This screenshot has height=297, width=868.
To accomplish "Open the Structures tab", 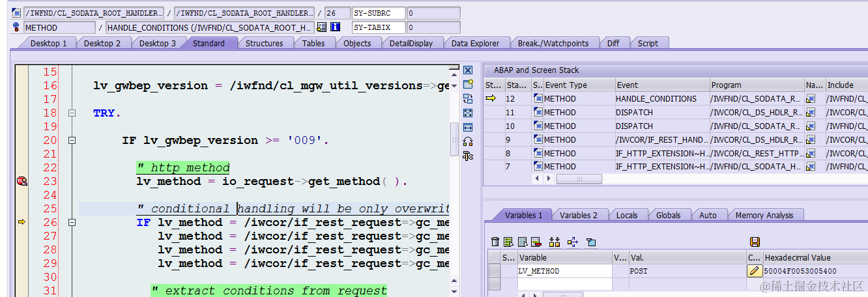I will point(264,43).
